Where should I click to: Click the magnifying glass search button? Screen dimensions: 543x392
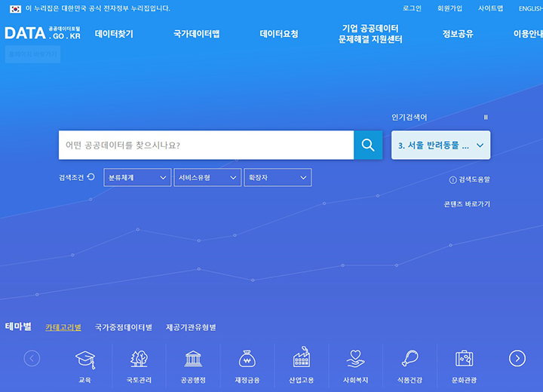tap(368, 145)
